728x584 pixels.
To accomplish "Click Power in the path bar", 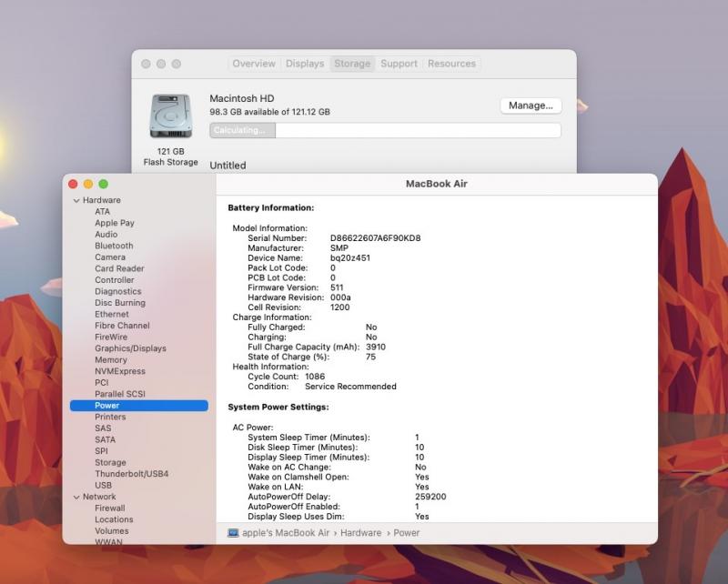I will [x=406, y=533].
